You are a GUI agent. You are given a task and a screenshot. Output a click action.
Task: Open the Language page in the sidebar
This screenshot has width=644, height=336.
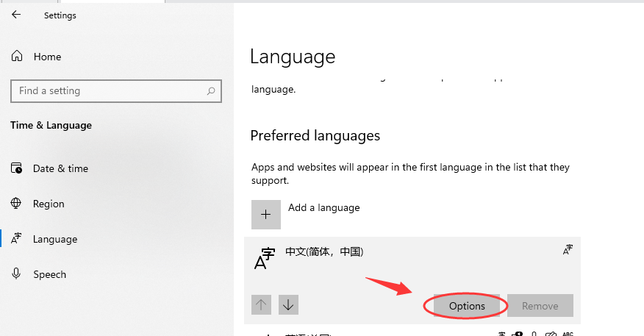pos(55,239)
